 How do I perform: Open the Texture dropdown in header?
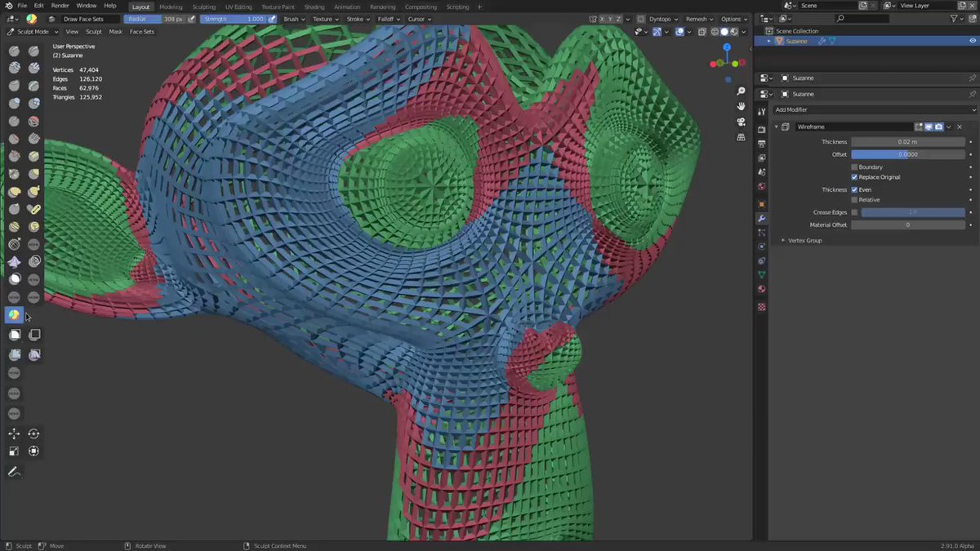pos(325,19)
